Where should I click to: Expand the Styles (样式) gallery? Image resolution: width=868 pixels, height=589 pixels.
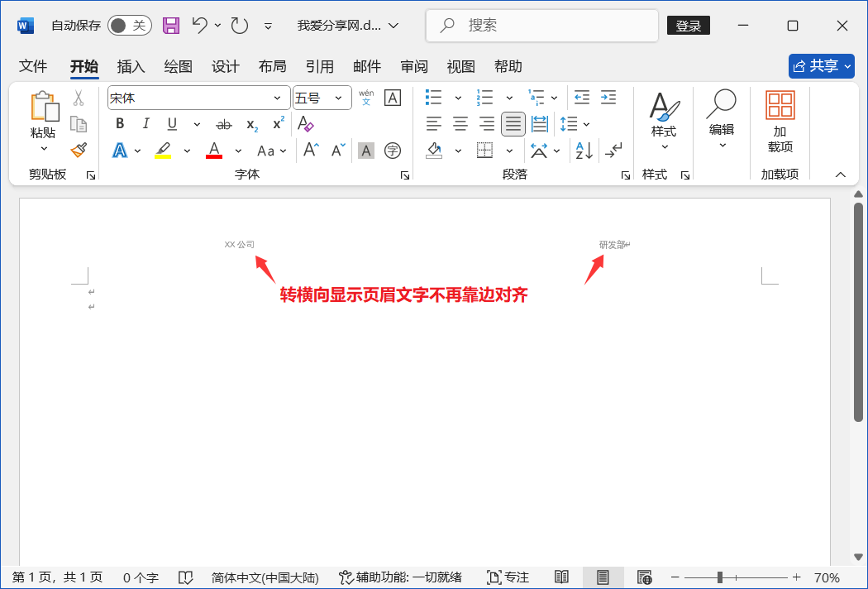[x=664, y=122]
